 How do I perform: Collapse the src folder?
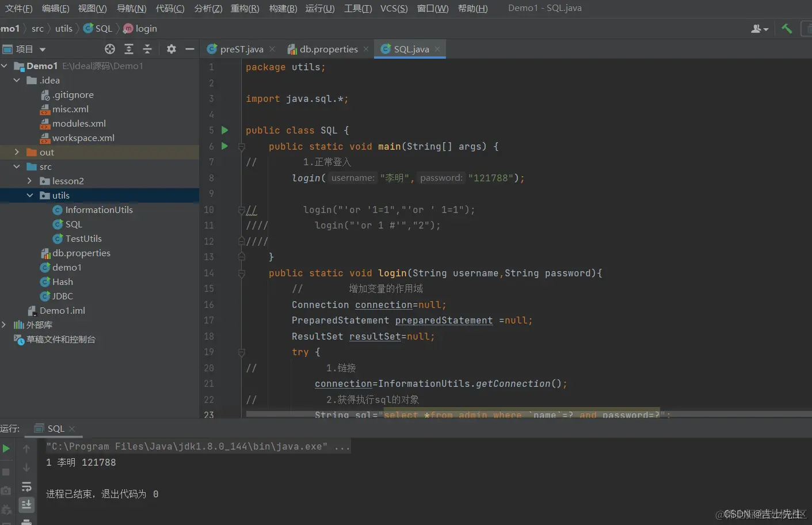pos(17,166)
